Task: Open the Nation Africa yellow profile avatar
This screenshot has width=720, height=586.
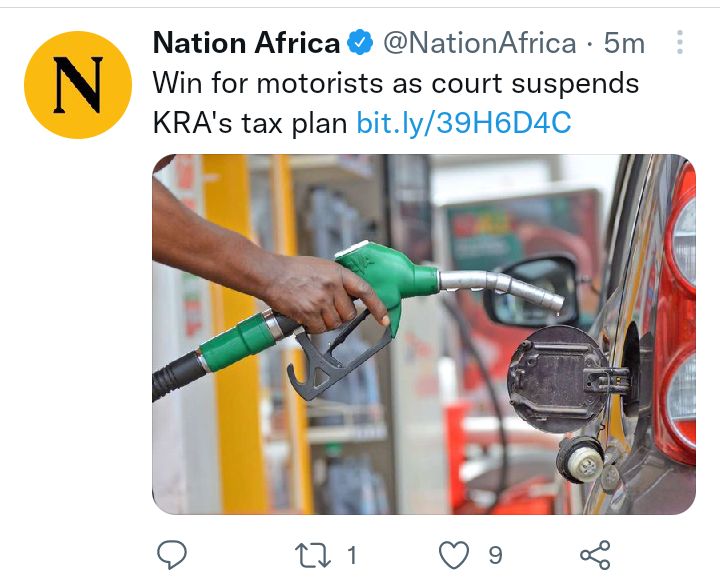Action: [78, 85]
